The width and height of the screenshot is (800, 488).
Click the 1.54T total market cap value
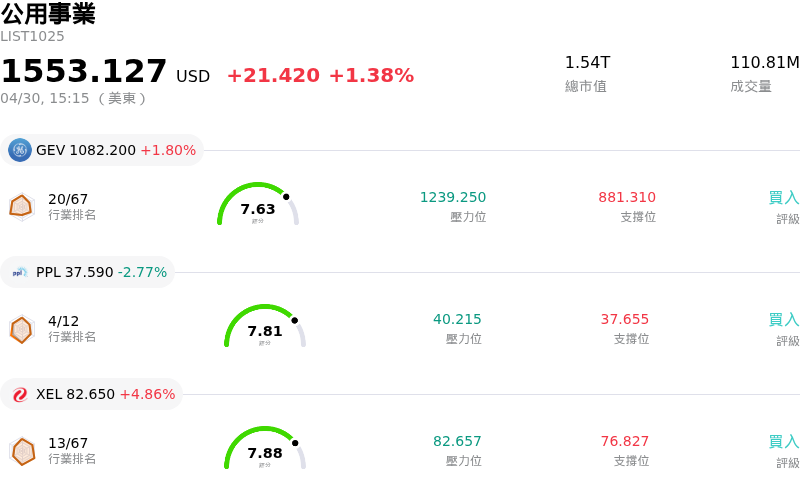point(587,63)
